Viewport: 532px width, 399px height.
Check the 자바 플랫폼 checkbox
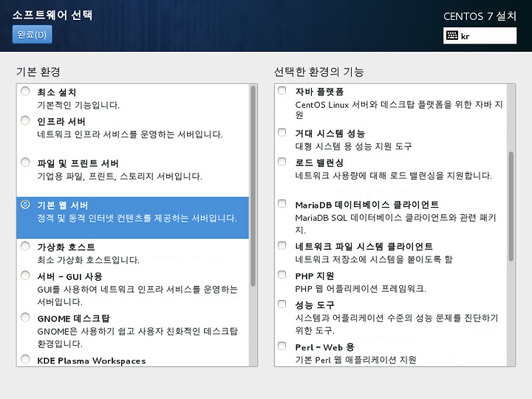[x=282, y=90]
